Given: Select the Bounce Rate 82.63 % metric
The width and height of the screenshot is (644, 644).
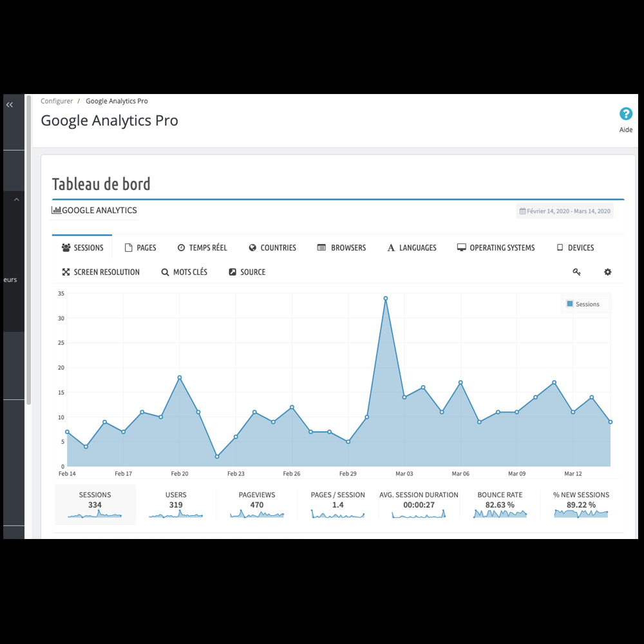Looking at the screenshot, I should tap(500, 504).
